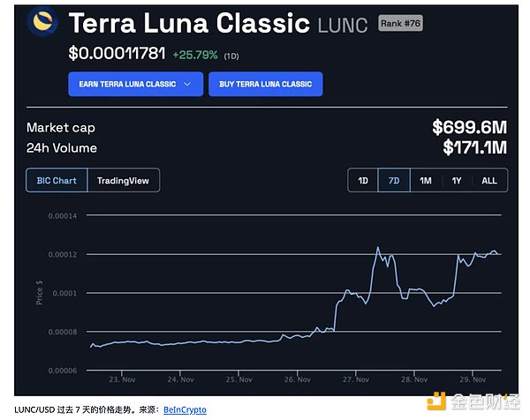Click the 29. Nov date label

(x=473, y=379)
